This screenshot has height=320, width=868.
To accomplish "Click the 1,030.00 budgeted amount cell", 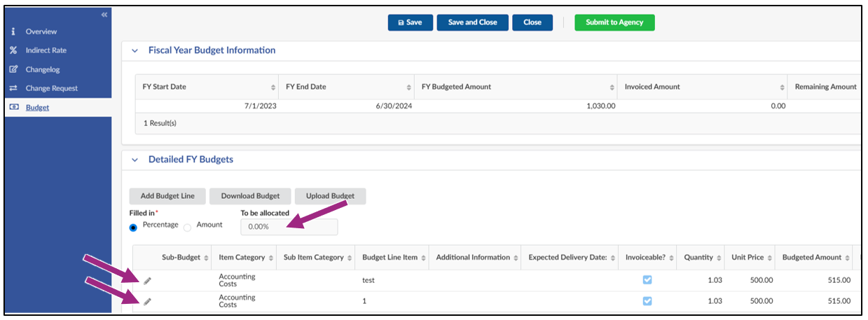I will [x=600, y=106].
